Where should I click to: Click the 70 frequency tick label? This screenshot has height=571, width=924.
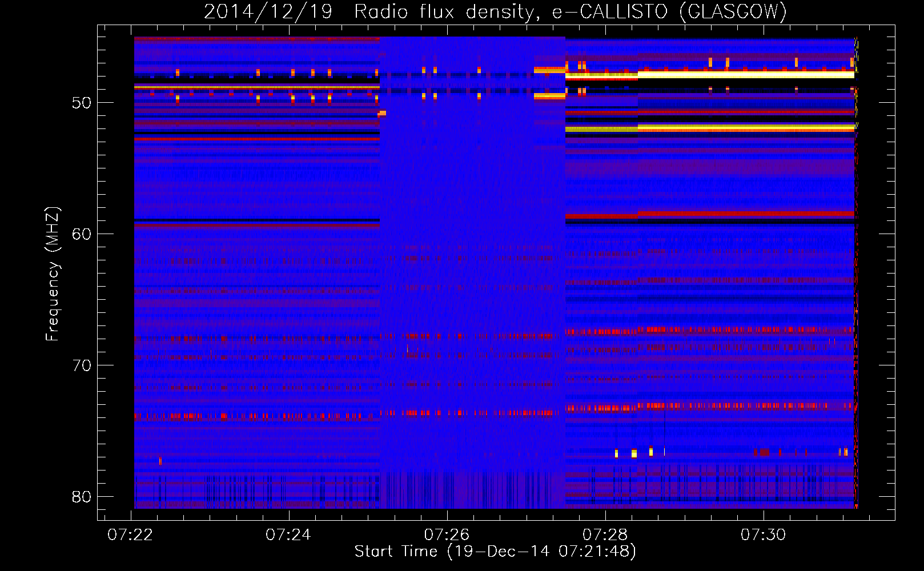(82, 365)
